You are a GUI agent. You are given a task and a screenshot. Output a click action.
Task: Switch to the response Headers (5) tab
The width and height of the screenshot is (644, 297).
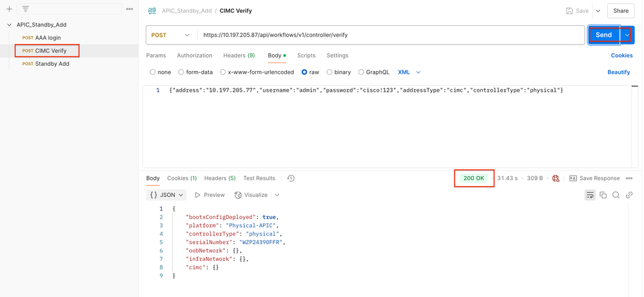click(x=220, y=178)
